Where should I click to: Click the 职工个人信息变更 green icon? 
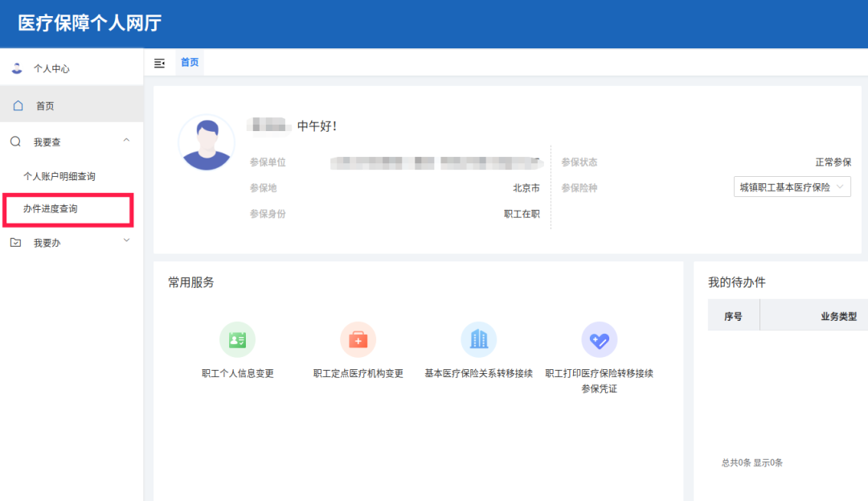(237, 339)
